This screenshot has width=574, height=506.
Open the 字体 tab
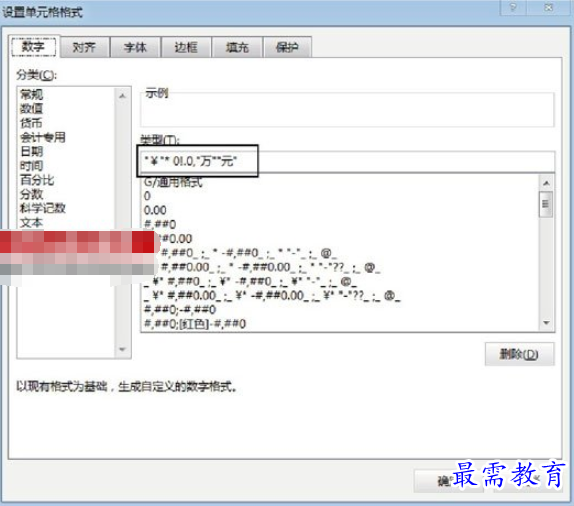[135, 47]
